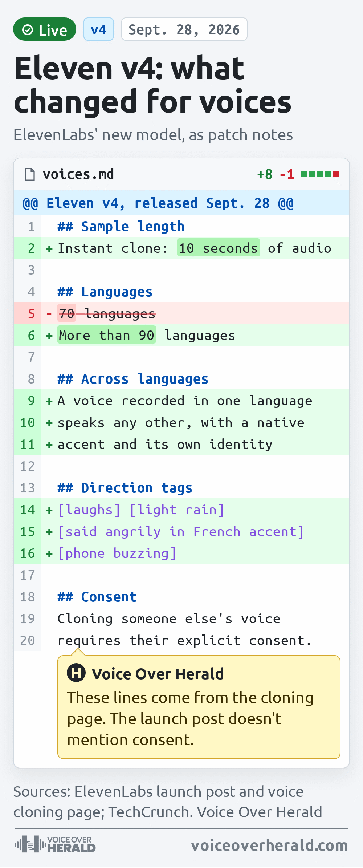Click the green Live status badge
Image resolution: width=363 pixels, height=868 pixels.
pos(45,29)
